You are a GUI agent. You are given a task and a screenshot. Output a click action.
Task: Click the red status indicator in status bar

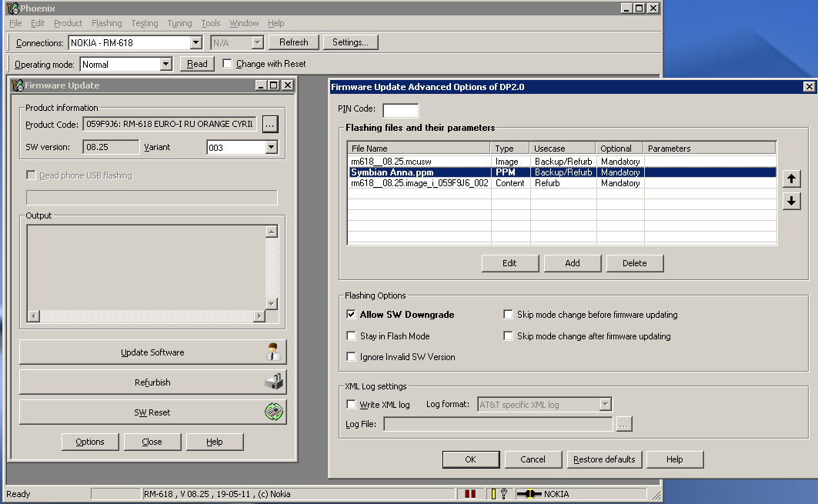(x=470, y=493)
